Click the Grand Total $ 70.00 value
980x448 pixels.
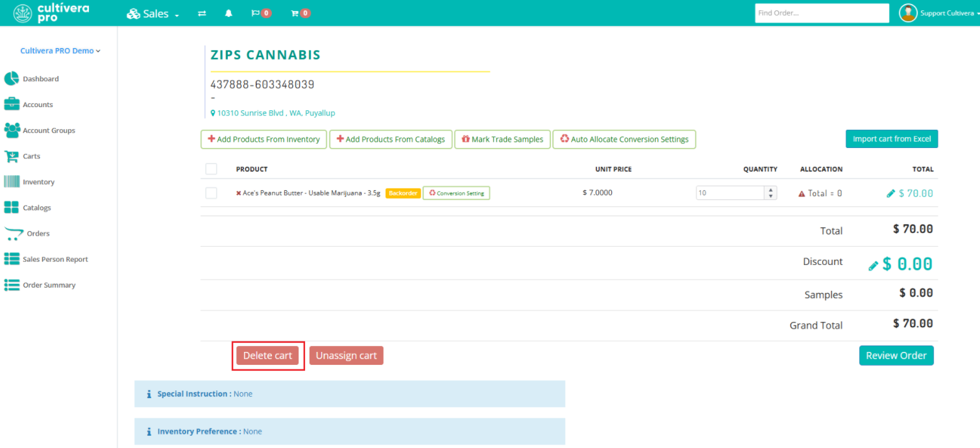(913, 323)
